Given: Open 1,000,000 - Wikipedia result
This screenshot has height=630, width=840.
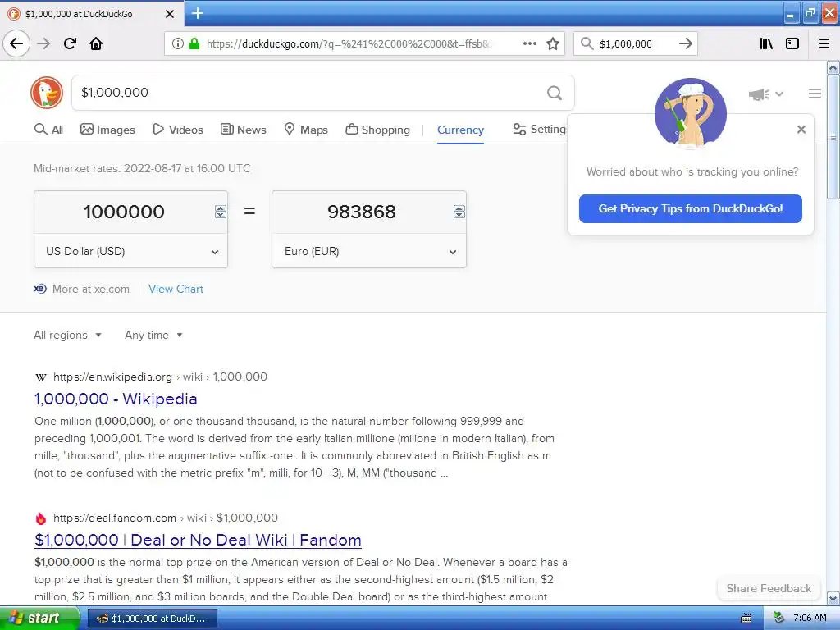Looking at the screenshot, I should click(116, 399).
